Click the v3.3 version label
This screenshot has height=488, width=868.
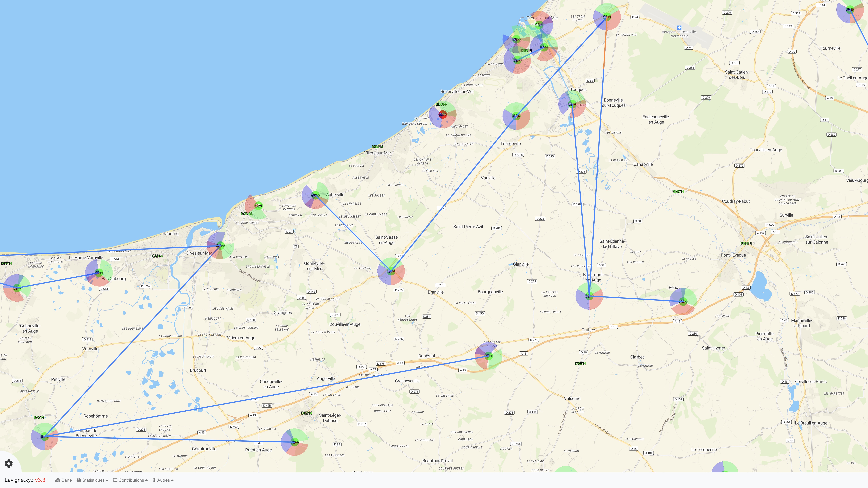tap(40, 480)
